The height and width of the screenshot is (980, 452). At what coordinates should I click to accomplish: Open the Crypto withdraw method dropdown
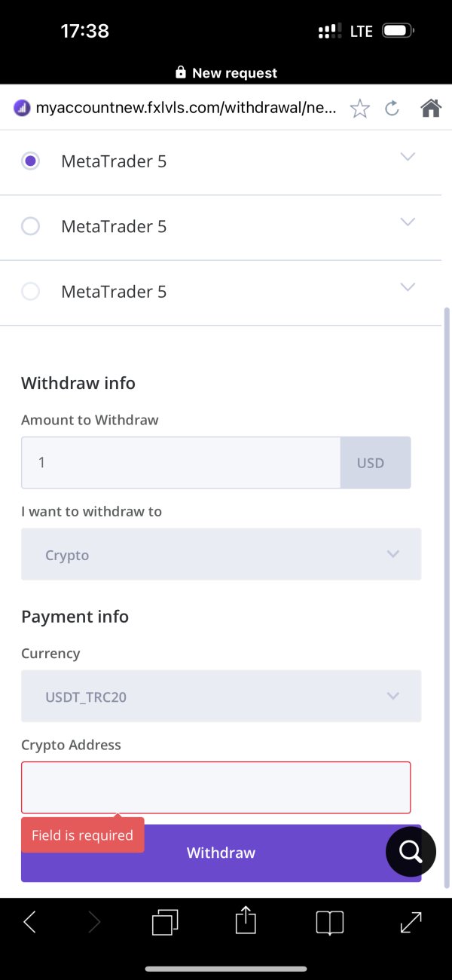pos(221,555)
